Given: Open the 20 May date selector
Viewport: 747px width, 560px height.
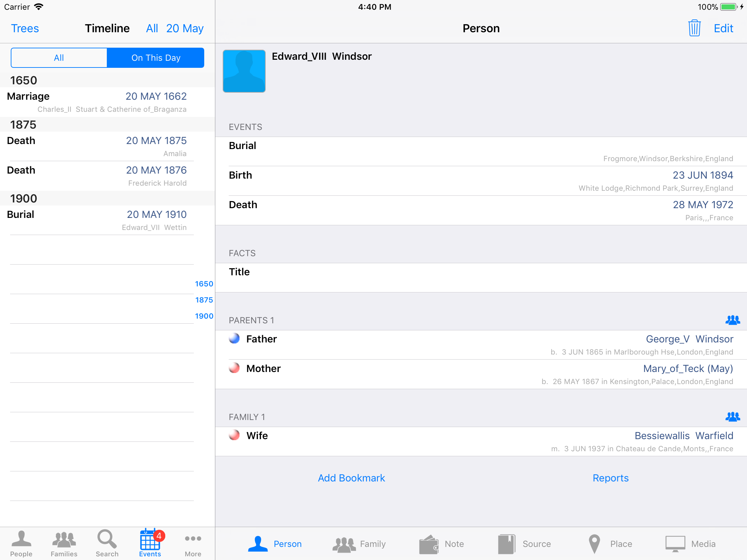Looking at the screenshot, I should click(185, 28).
